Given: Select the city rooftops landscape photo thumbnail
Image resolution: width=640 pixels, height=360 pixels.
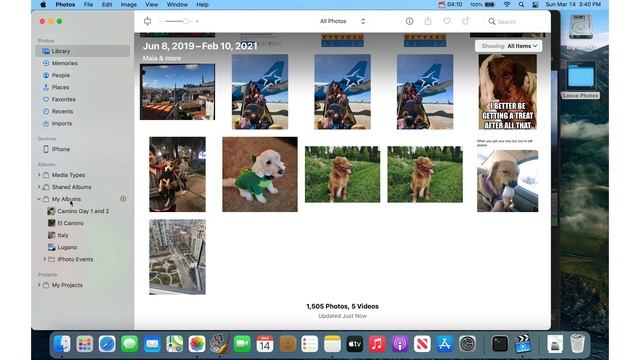Looking at the screenshot, I should [x=178, y=92].
